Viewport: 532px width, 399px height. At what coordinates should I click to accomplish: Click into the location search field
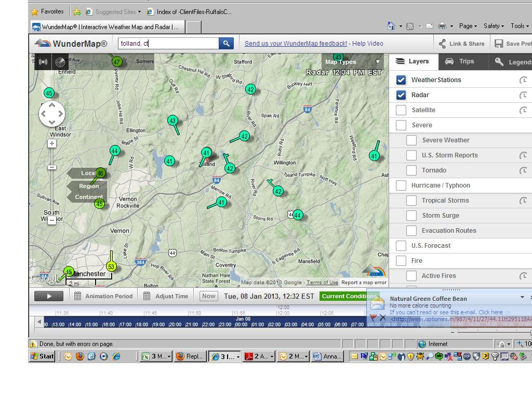pos(168,44)
